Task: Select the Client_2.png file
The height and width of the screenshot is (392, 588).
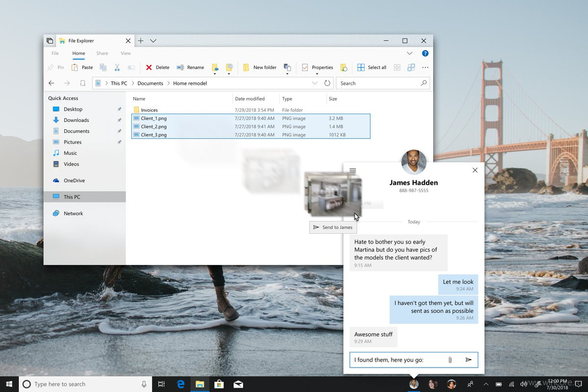Action: tap(250, 126)
